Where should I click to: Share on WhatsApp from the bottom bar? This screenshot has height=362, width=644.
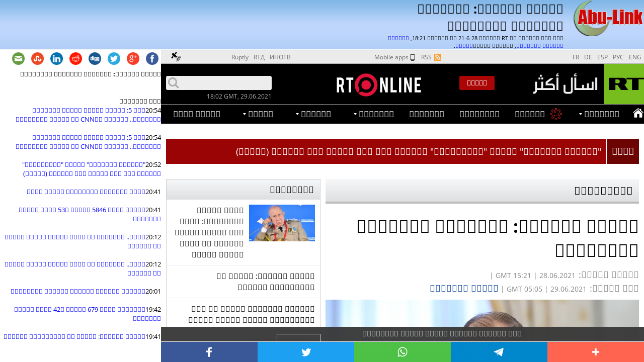click(x=403, y=352)
